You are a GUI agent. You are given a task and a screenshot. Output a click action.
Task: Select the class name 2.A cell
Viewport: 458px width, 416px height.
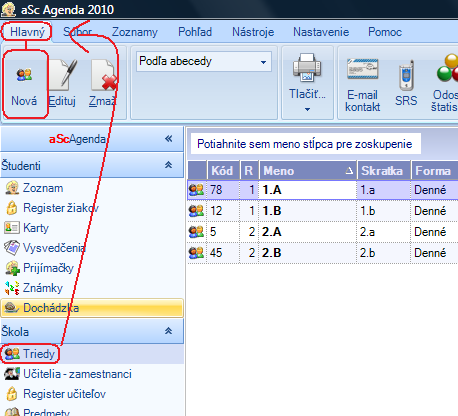click(308, 232)
